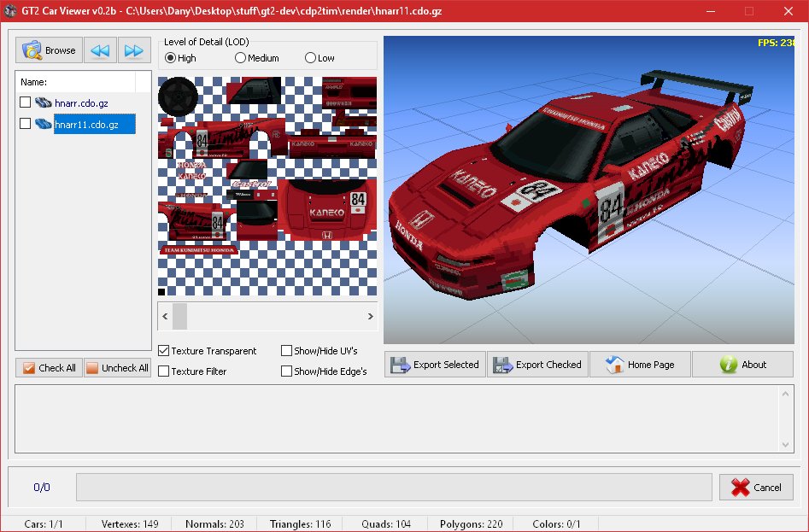Click car icon beside hnarr.cdo.gz
The height and width of the screenshot is (532, 809).
(43, 102)
